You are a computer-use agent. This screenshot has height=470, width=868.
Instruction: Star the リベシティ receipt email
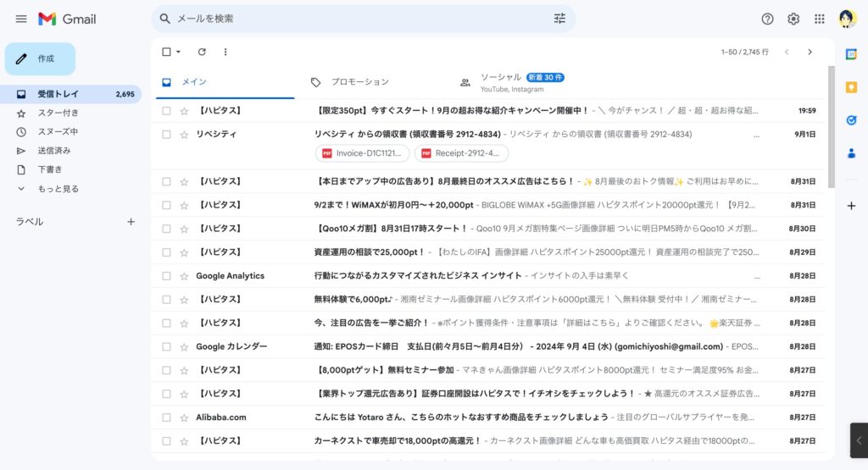click(x=184, y=135)
